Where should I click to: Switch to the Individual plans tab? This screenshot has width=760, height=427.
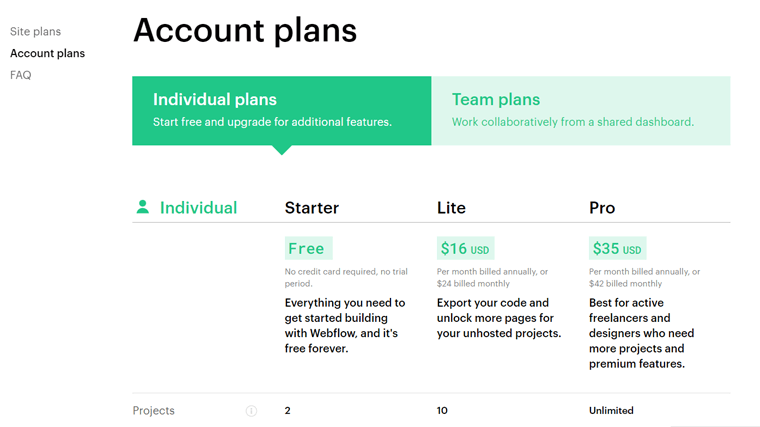(281, 110)
